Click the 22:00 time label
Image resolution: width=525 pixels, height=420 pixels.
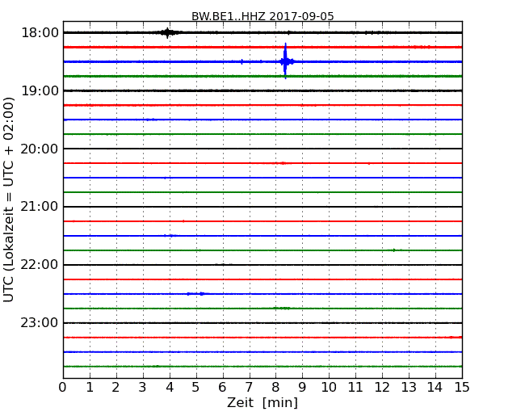click(40, 265)
